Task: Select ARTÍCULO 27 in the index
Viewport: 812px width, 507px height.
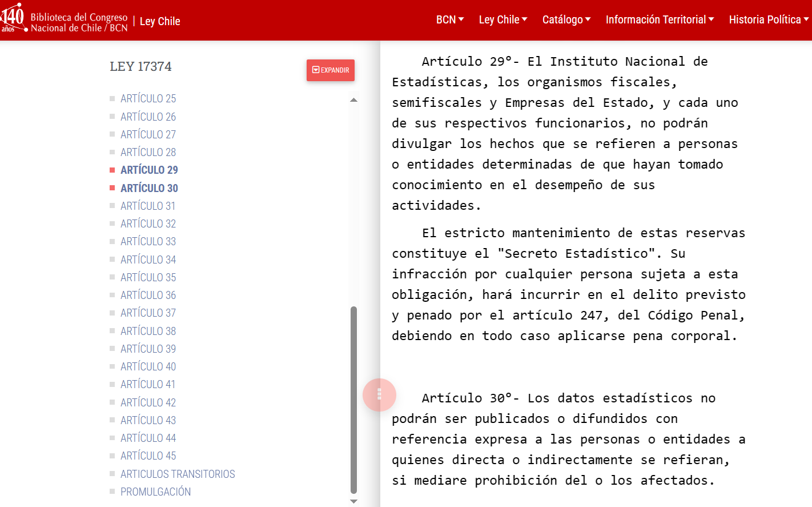Action: [148, 134]
